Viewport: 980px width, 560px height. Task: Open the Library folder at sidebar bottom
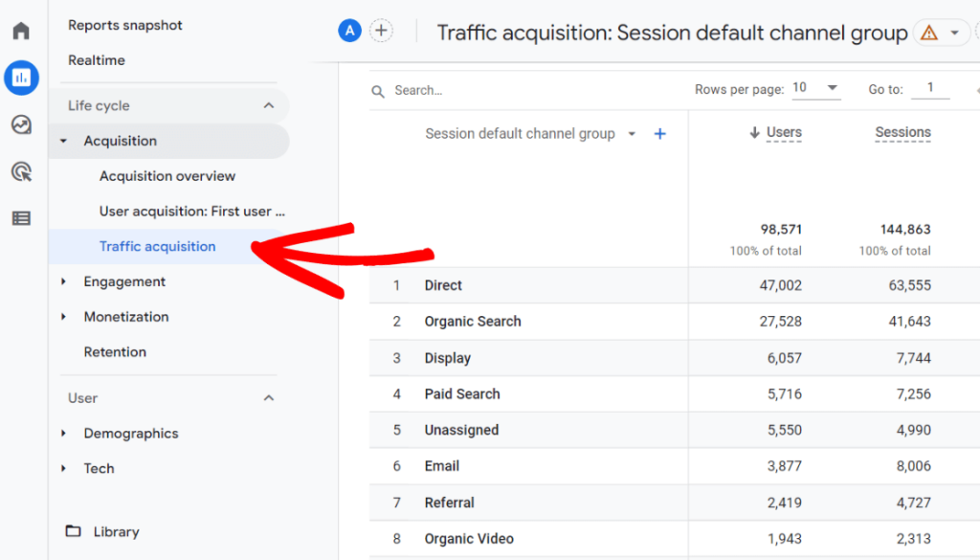(x=116, y=531)
